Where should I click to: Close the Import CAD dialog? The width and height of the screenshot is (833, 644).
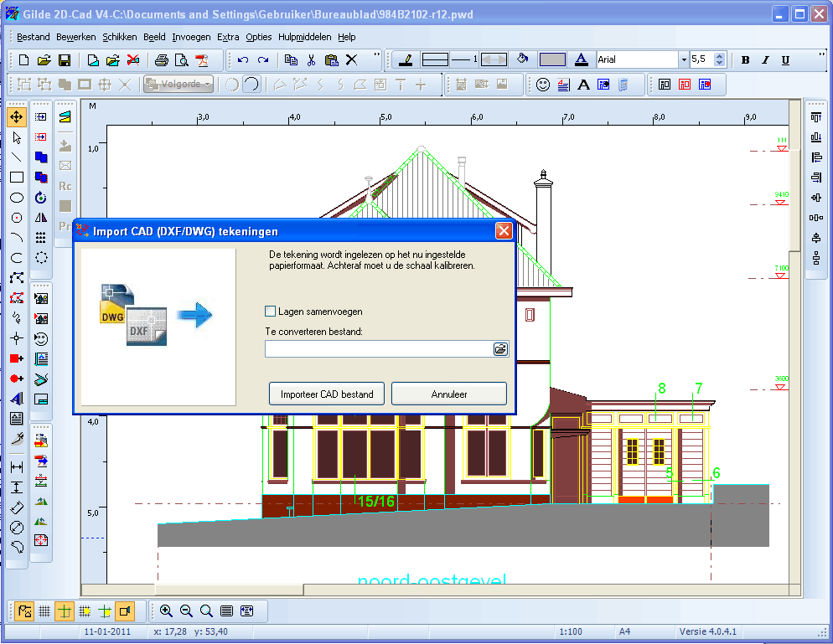click(504, 231)
